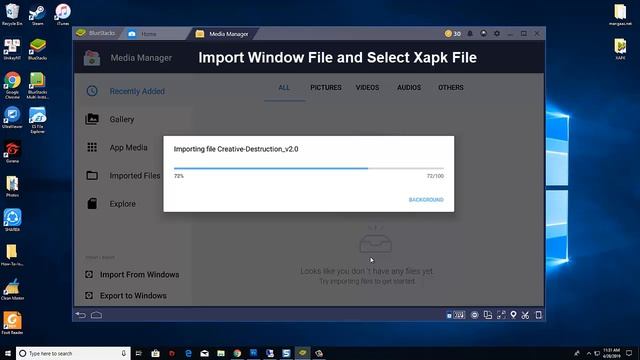Click BACKGROUND button in import dialog

426,200
